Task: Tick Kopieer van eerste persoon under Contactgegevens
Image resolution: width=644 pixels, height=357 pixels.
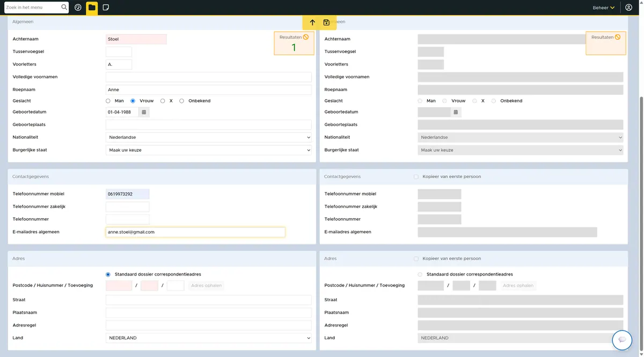Action: pyautogui.click(x=416, y=176)
